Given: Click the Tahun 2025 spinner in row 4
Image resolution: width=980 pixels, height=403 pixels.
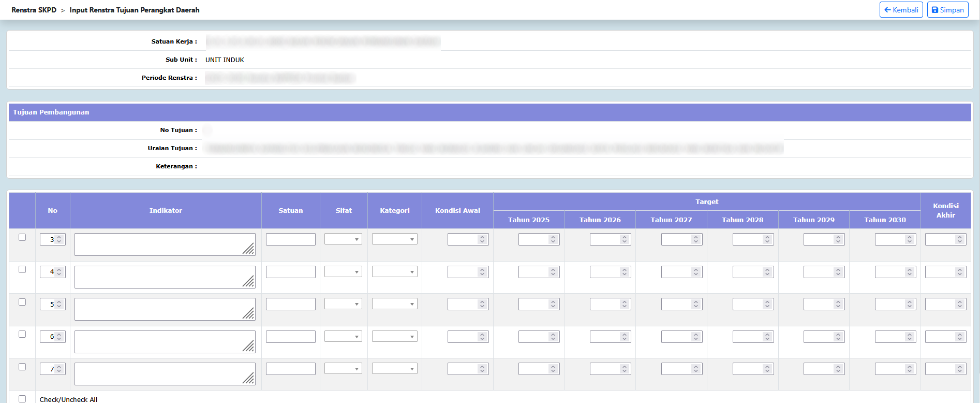Looking at the screenshot, I should coord(553,272).
